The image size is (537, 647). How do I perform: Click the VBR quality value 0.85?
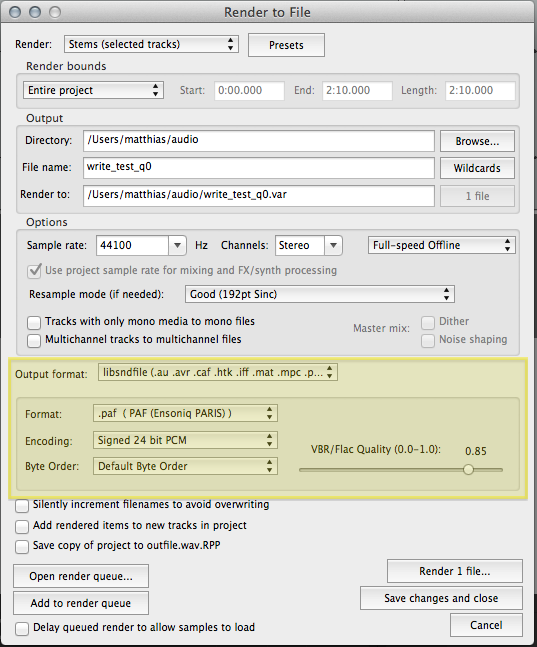[x=475, y=451]
